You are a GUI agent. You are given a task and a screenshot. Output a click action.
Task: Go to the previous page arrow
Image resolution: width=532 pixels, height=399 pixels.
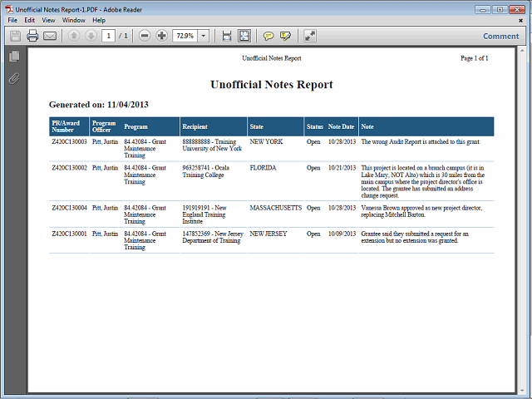[x=73, y=36]
